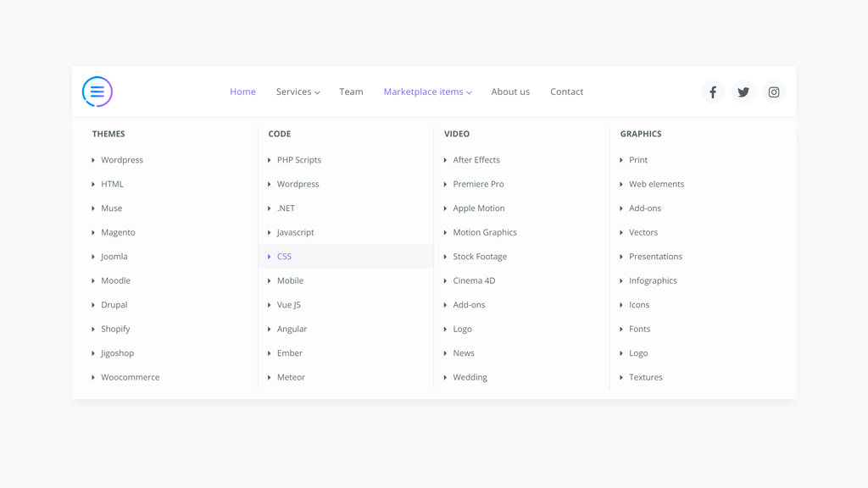Choose Vue JS in Code column
This screenshot has width=868, height=488.
click(289, 305)
